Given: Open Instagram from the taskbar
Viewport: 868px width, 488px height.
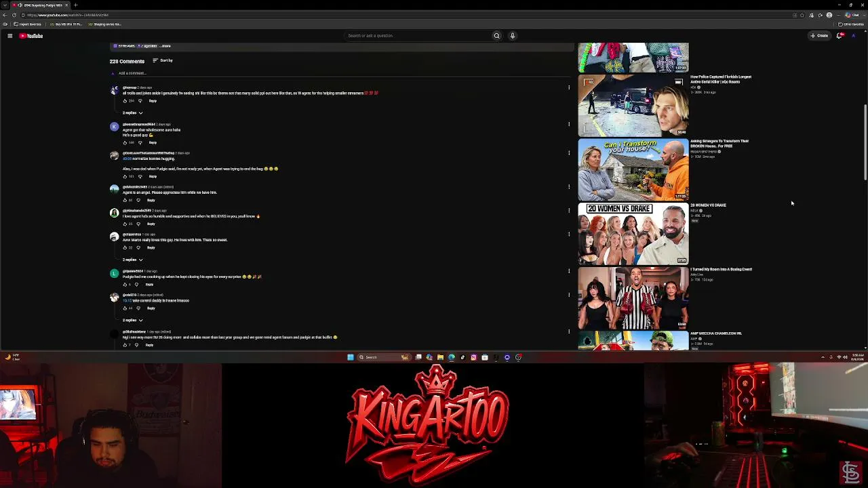Looking at the screenshot, I should tap(473, 357).
